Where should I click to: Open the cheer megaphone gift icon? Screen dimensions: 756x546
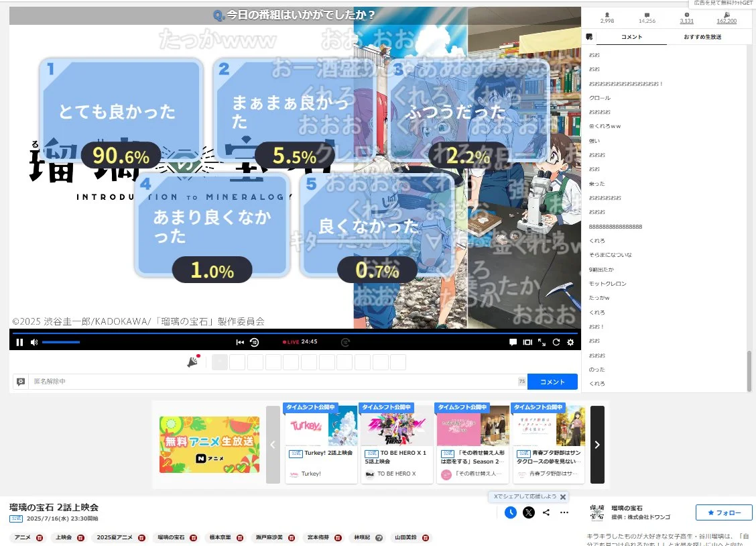pyautogui.click(x=193, y=362)
